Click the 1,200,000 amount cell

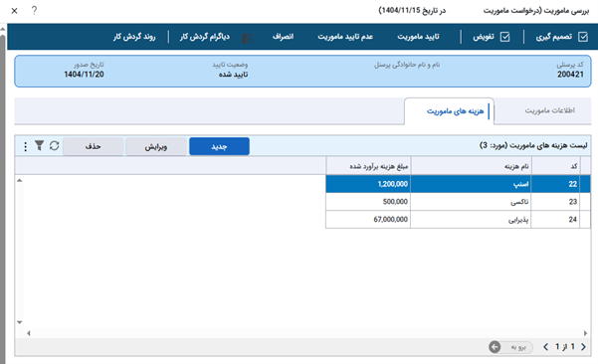pyautogui.click(x=368, y=184)
